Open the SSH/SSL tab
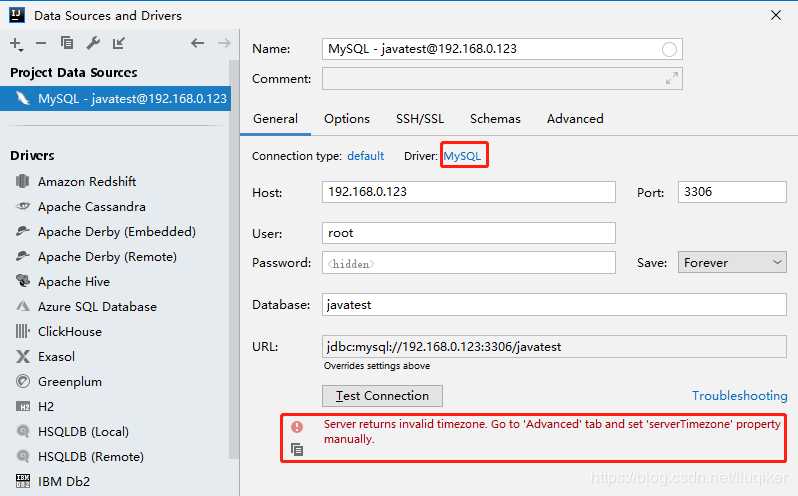 point(420,119)
